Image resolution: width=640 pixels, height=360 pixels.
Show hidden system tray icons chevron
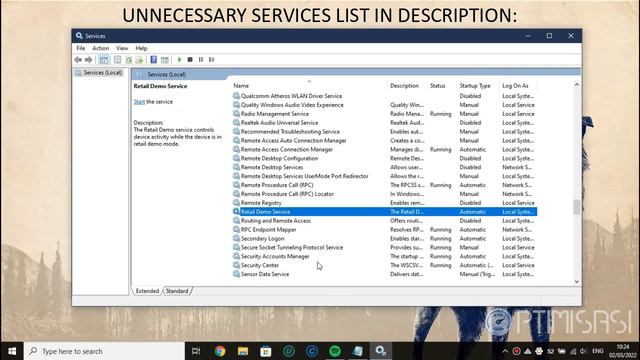tap(505, 351)
